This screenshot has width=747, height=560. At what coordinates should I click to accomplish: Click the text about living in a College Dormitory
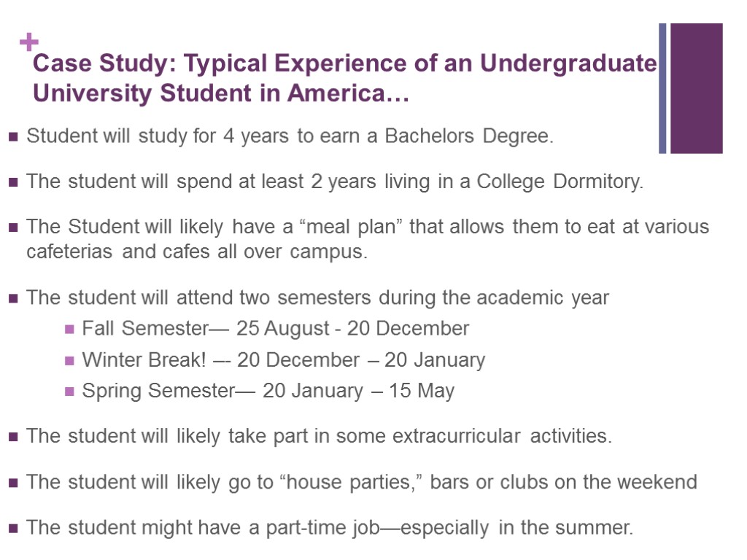[x=335, y=182]
